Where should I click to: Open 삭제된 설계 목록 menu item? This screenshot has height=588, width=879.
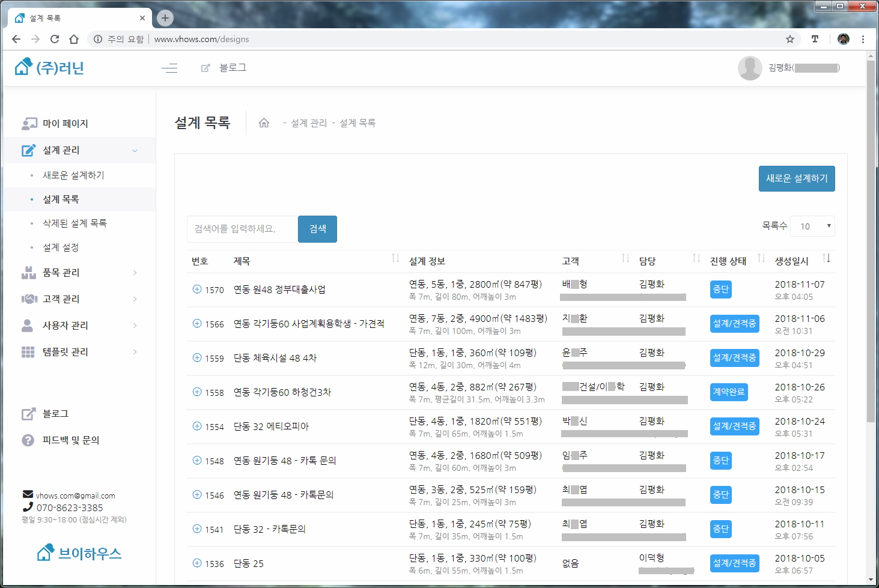pyautogui.click(x=75, y=223)
